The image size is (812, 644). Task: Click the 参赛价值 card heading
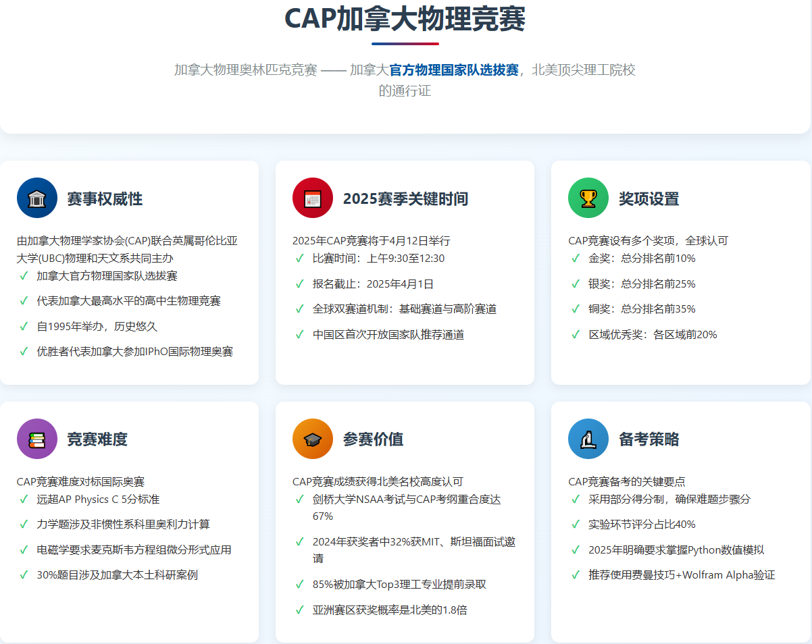tap(373, 439)
